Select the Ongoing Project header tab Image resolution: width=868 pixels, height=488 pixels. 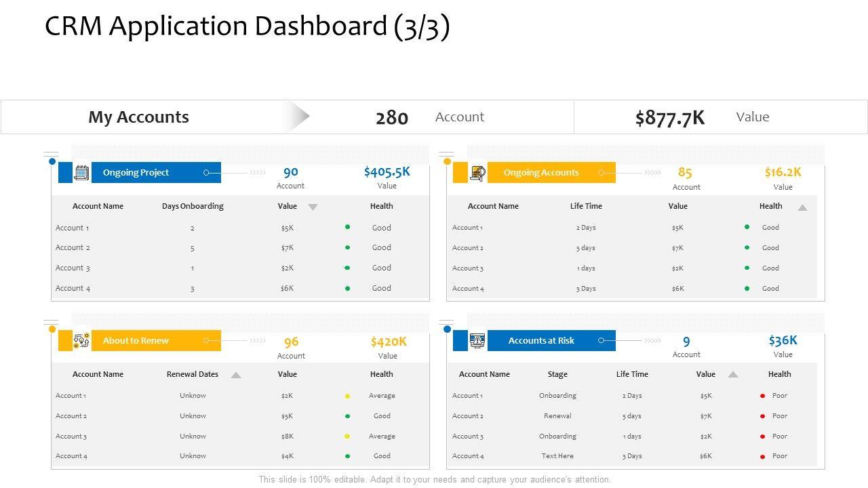(x=156, y=172)
